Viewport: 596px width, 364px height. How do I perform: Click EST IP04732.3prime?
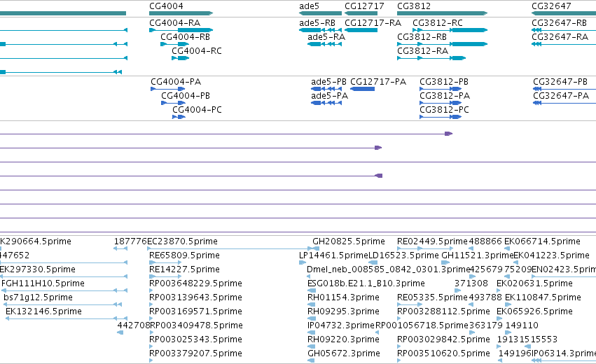coord(341,325)
